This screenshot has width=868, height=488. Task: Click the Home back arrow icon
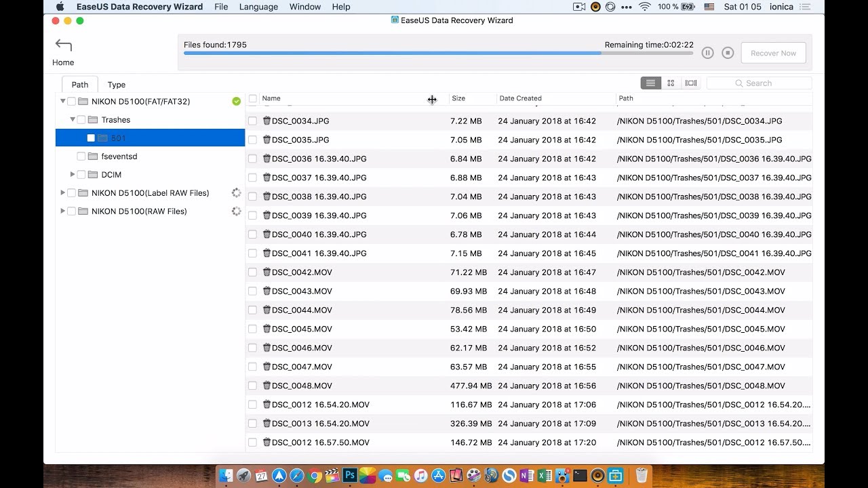(63, 45)
